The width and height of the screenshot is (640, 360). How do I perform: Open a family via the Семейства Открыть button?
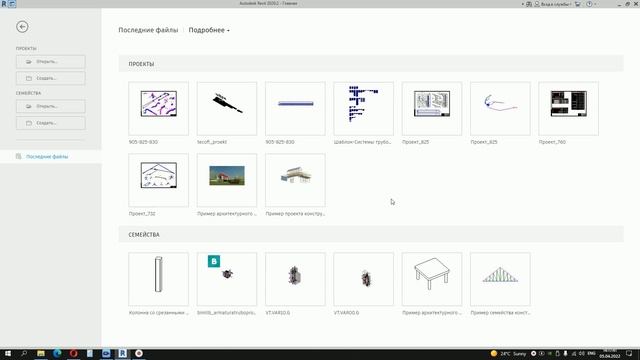(x=51, y=107)
